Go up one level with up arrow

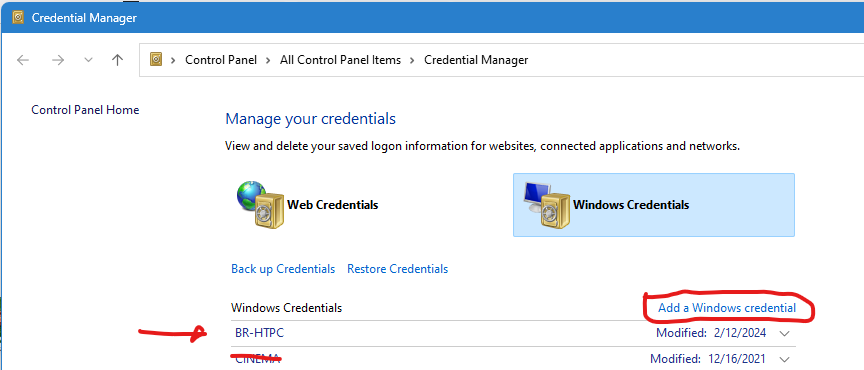point(117,60)
